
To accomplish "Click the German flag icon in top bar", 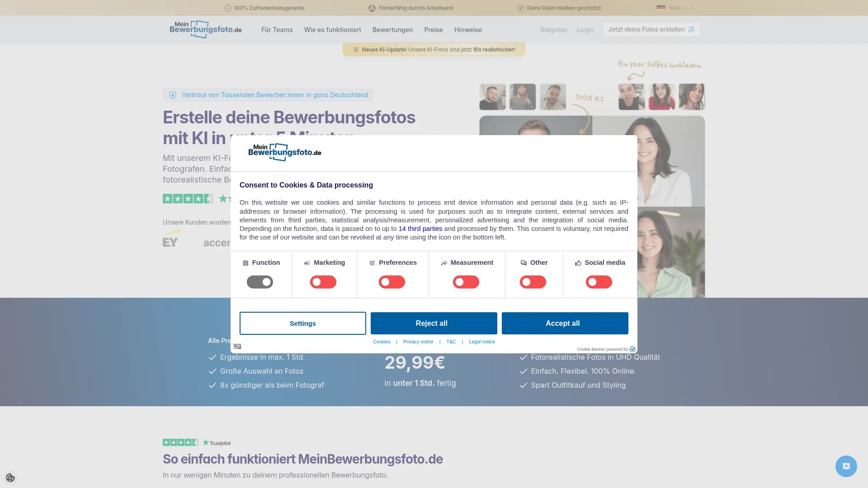I will point(661,8).
